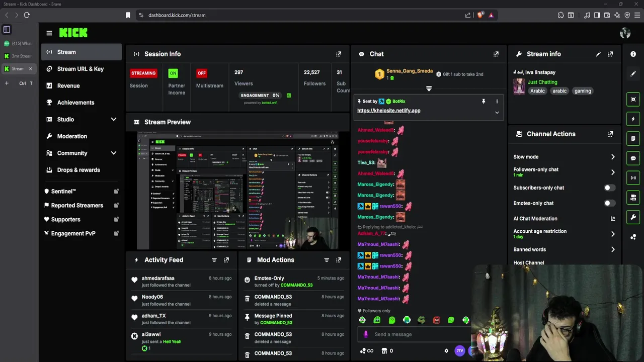The image size is (644, 362).
Task: Open Drops & rewards page
Action: [x=82, y=170]
